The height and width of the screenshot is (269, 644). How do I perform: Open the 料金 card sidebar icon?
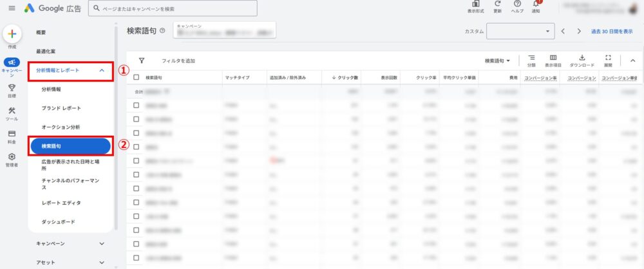point(12,133)
